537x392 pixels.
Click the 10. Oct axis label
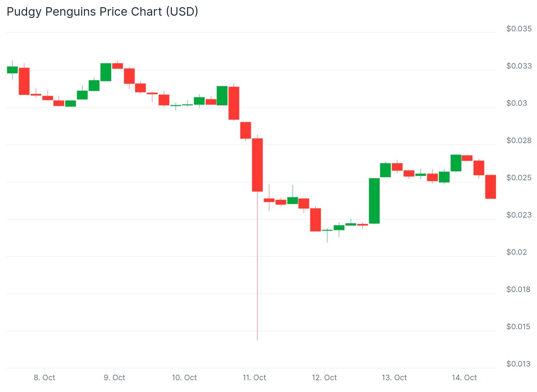click(184, 378)
